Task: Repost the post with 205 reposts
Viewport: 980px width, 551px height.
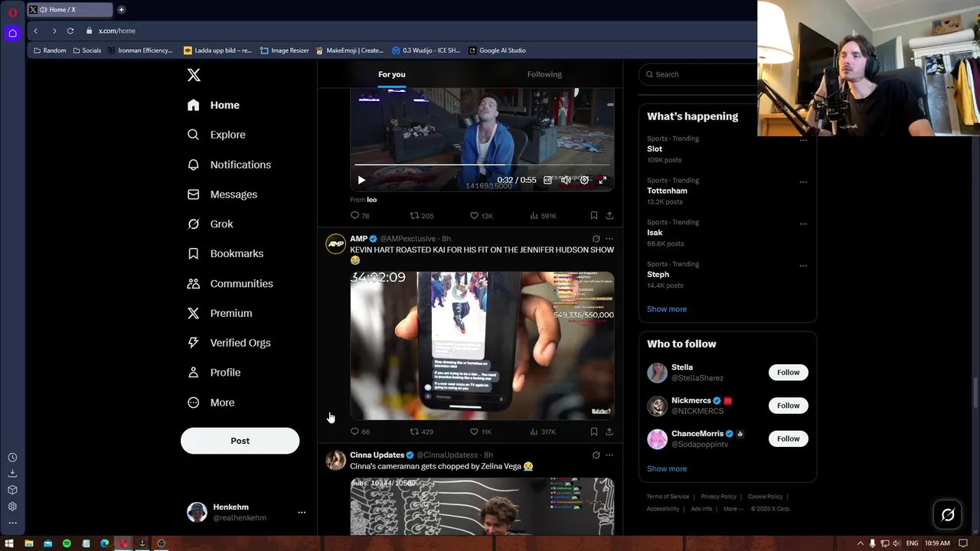Action: [x=422, y=216]
